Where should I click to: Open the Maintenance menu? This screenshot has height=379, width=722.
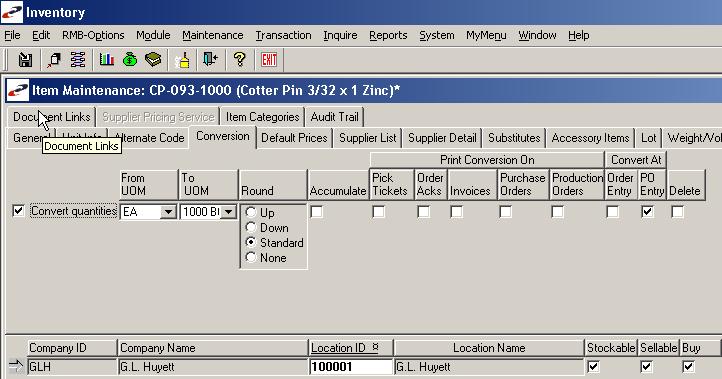tap(213, 35)
